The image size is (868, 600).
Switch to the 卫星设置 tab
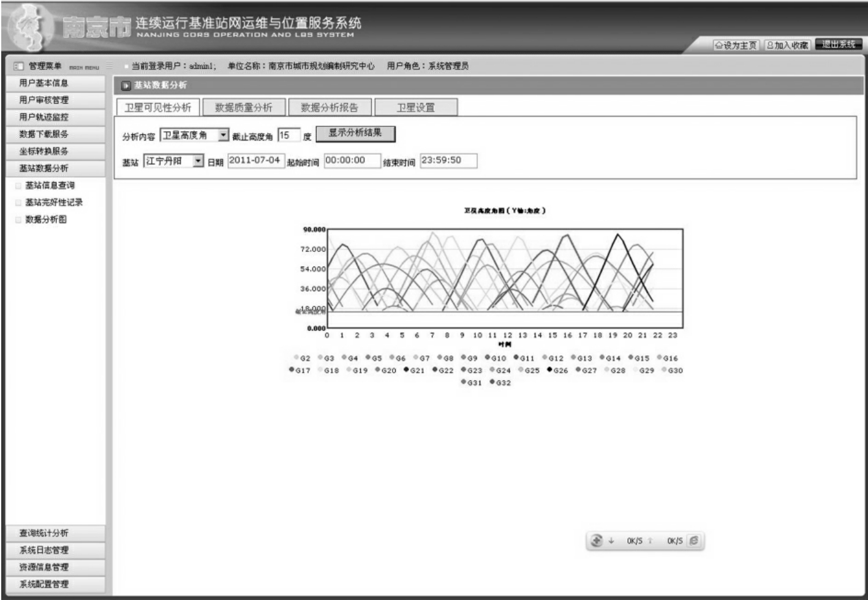point(415,108)
